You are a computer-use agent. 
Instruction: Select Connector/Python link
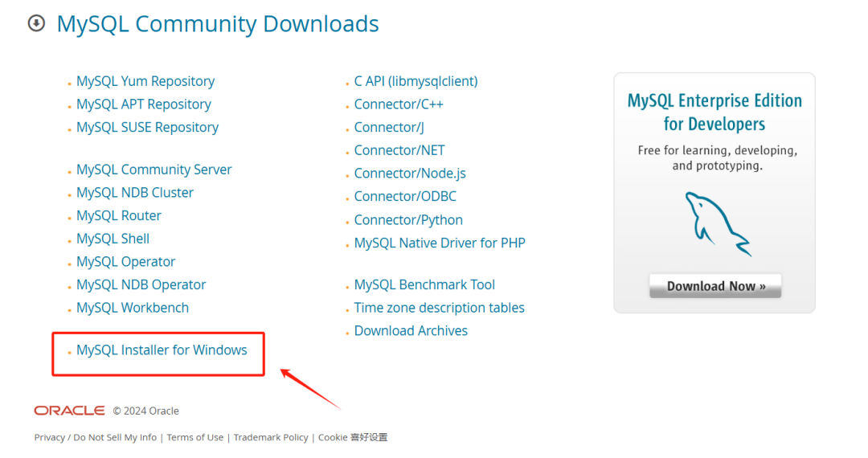click(x=408, y=220)
